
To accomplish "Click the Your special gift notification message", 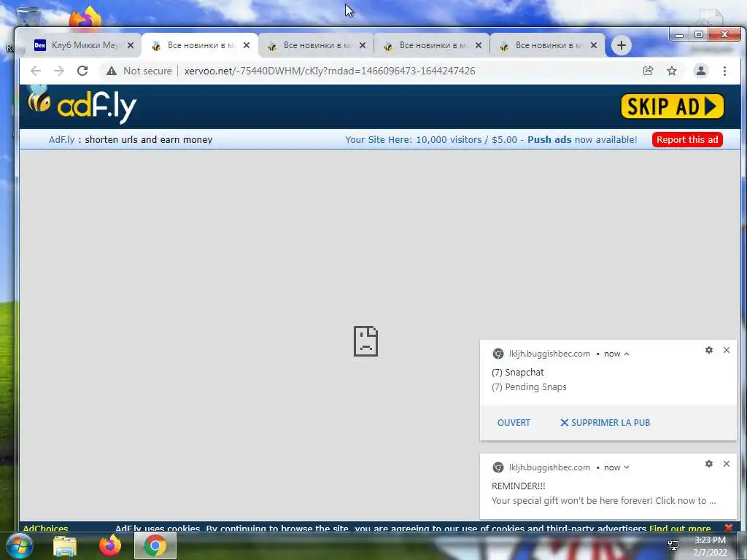I will pos(603,500).
